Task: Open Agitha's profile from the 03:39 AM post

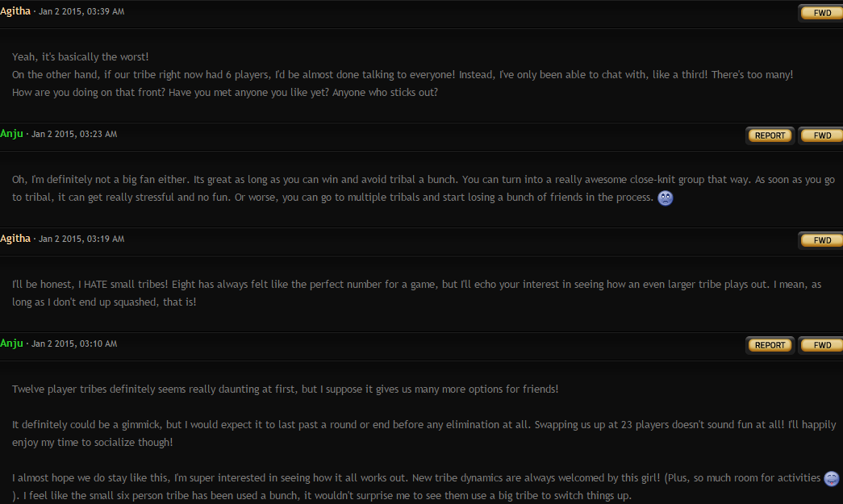Action: [x=15, y=11]
